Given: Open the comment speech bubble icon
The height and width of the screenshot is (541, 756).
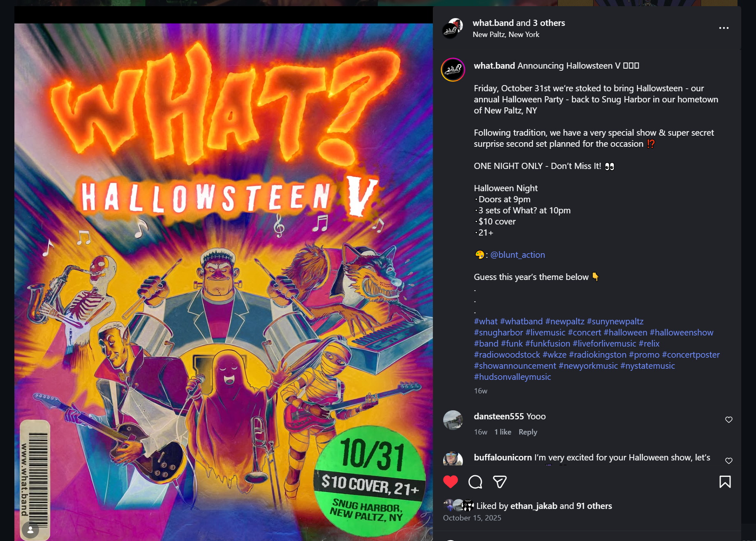Looking at the screenshot, I should click(x=475, y=482).
